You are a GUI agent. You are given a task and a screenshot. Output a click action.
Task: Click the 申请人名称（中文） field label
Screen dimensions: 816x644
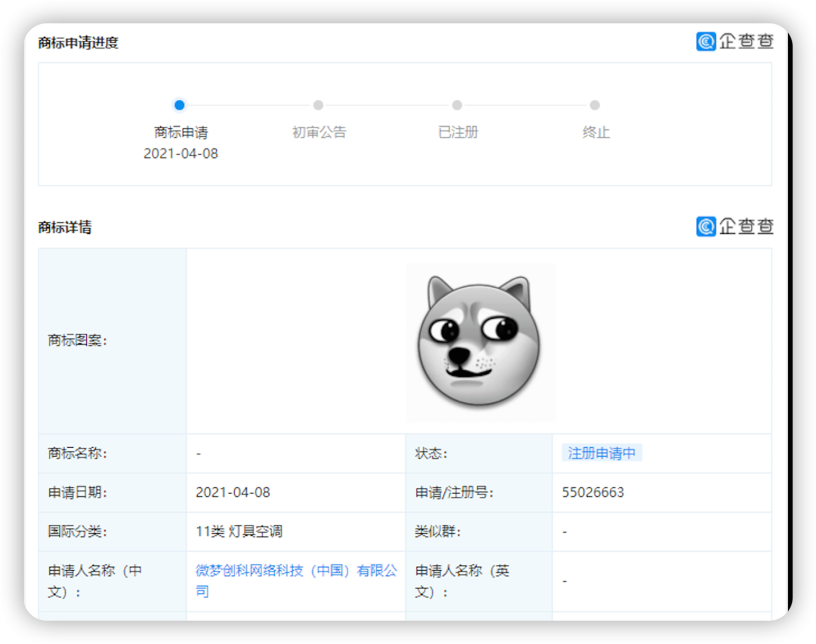(x=94, y=581)
